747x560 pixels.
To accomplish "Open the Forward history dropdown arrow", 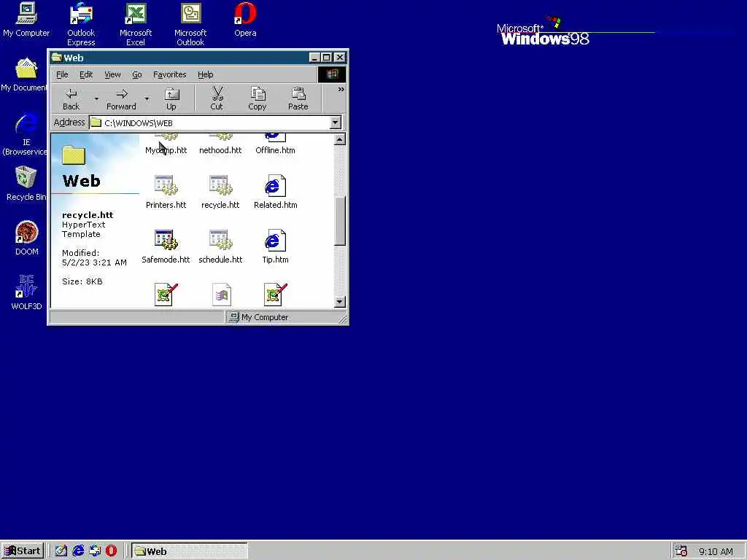I will click(147, 99).
